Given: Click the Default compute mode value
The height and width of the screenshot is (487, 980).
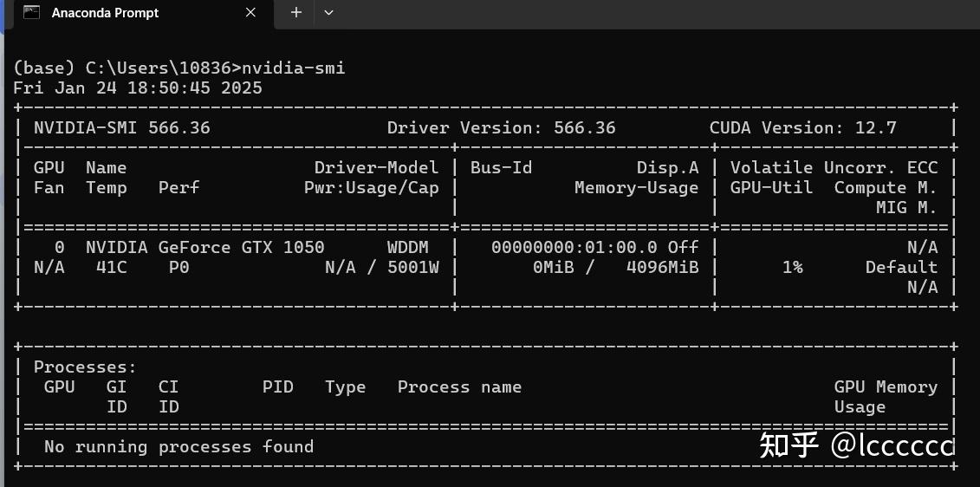Looking at the screenshot, I should [x=901, y=268].
